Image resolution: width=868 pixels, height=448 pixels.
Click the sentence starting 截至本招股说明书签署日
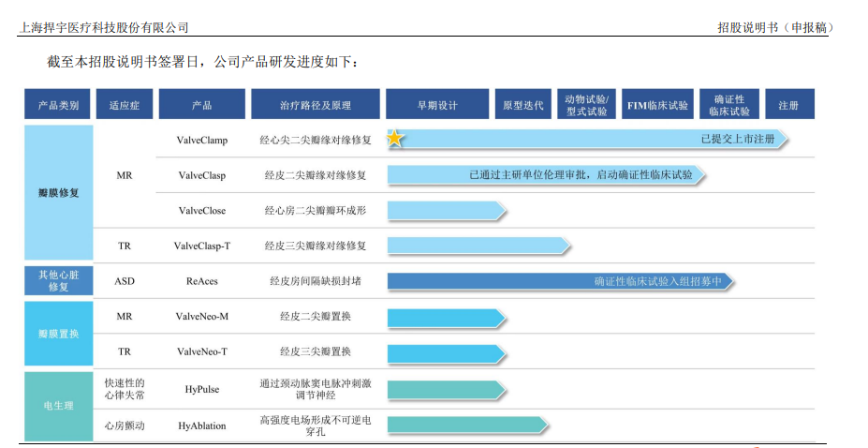[x=202, y=62]
